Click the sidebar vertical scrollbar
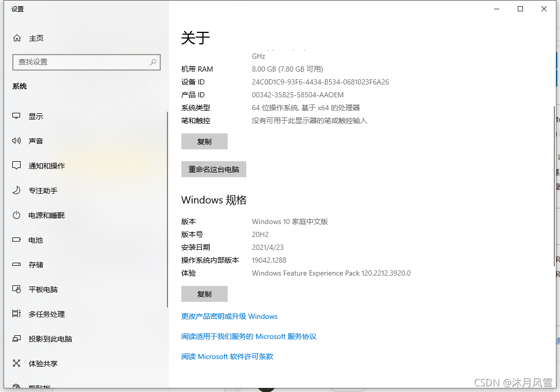This screenshot has height=392, width=560. (x=167, y=210)
